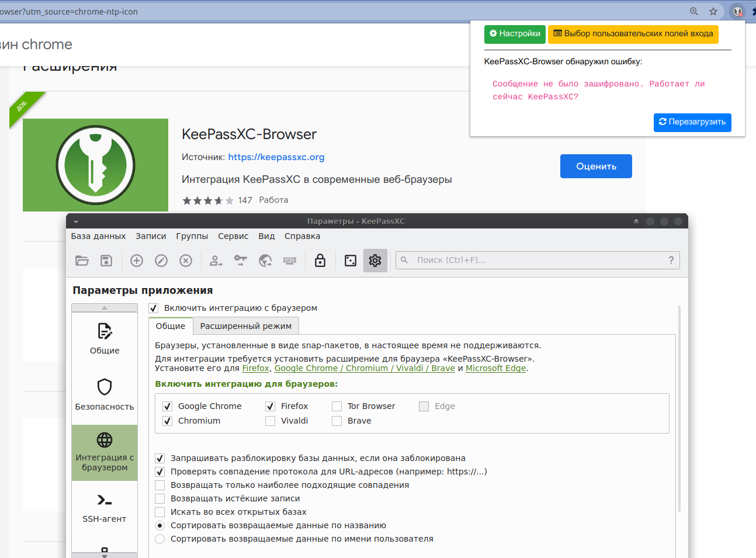
Task: Lock the database with the padlock icon
Action: coord(320,261)
